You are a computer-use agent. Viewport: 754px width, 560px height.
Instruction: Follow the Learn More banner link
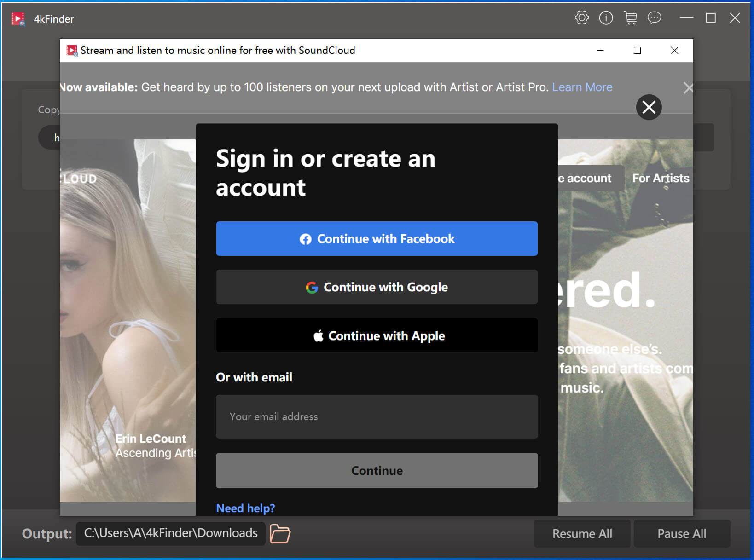582,87
